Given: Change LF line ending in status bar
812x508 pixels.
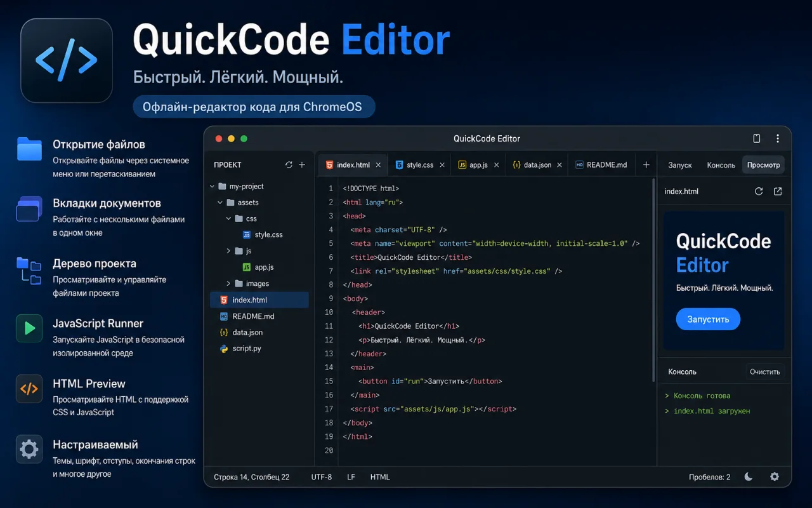Looking at the screenshot, I should pos(351,477).
